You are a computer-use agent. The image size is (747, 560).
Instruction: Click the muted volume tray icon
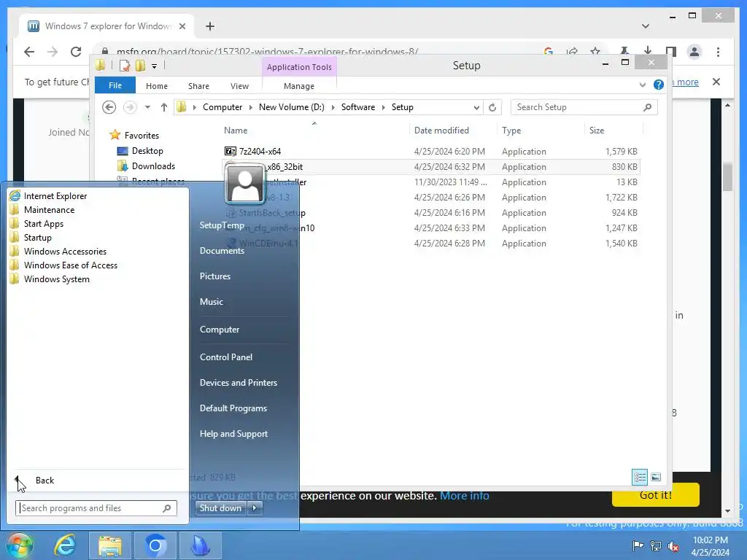[673, 545]
